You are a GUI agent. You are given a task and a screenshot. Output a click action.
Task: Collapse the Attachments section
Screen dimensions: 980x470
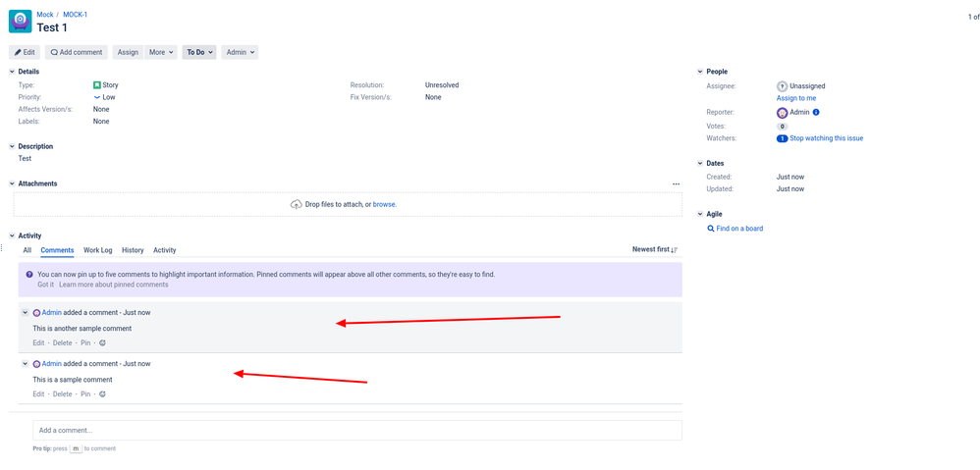13,184
